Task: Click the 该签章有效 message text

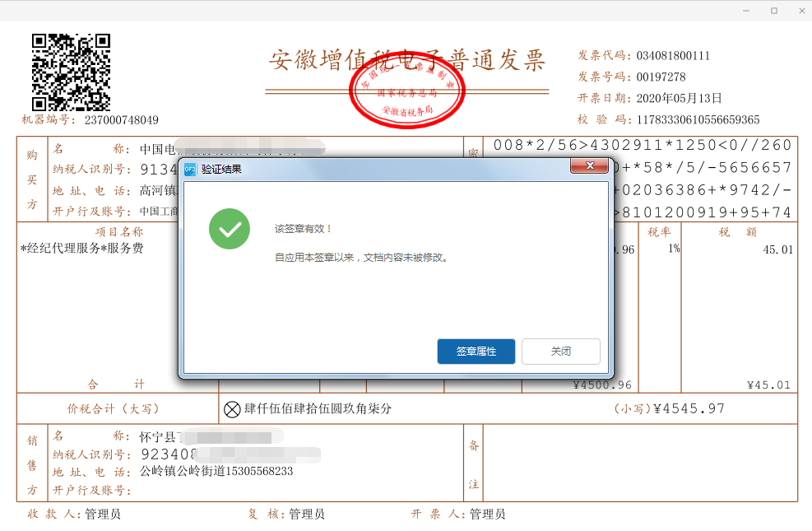Action: coord(303,229)
